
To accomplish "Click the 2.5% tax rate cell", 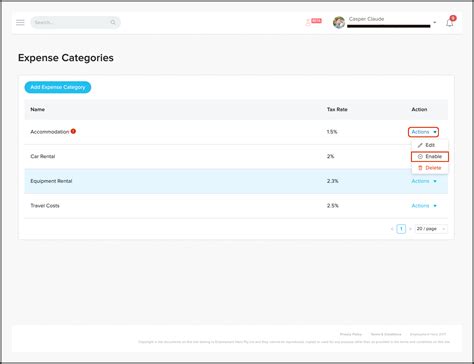I will click(x=332, y=206).
